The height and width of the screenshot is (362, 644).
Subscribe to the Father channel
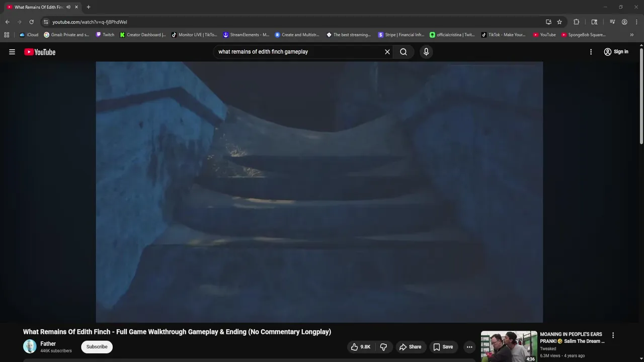click(x=97, y=346)
